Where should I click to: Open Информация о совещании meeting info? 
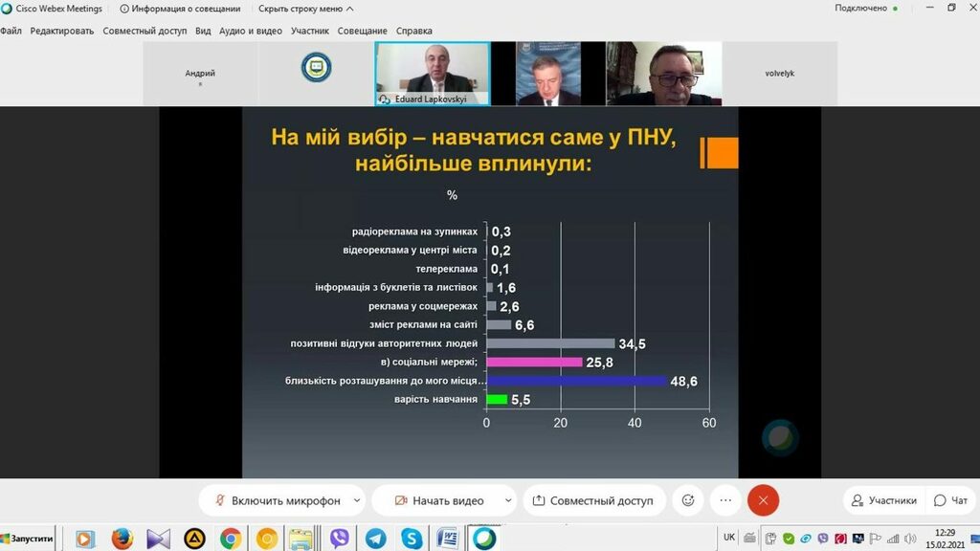click(x=178, y=9)
